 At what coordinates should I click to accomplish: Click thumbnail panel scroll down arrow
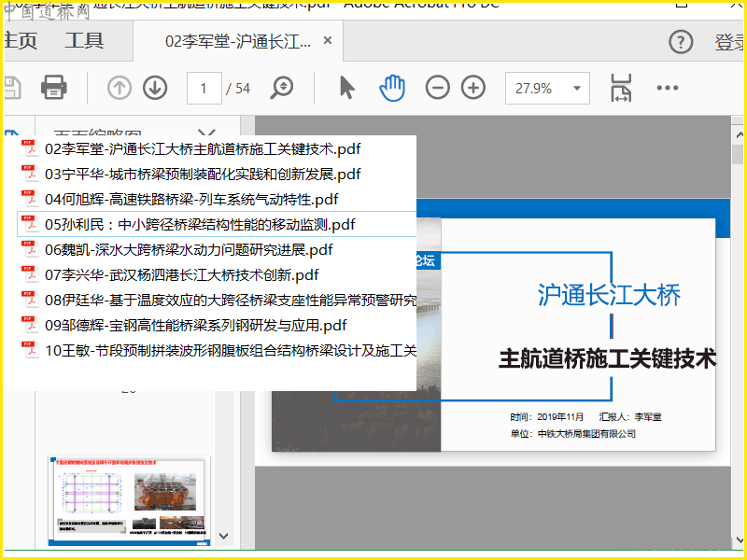[x=223, y=536]
